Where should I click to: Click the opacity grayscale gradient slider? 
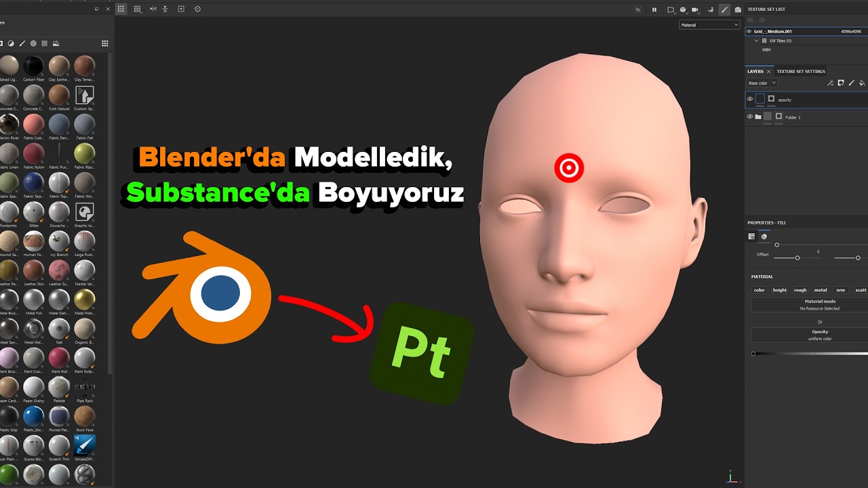810,353
